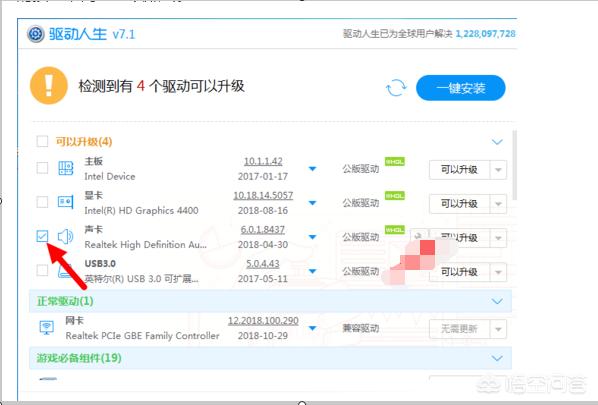Open 可以升级 button arrow for 主板 row

pyautogui.click(x=498, y=170)
